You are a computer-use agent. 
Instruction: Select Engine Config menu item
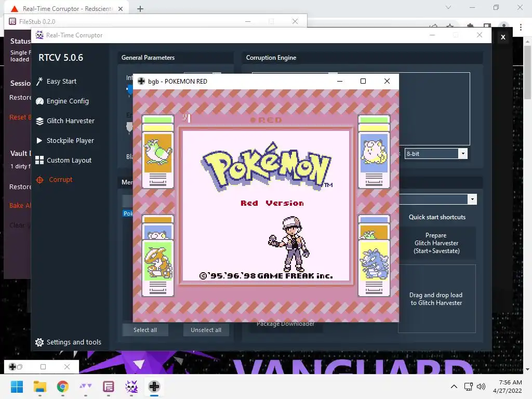[68, 101]
